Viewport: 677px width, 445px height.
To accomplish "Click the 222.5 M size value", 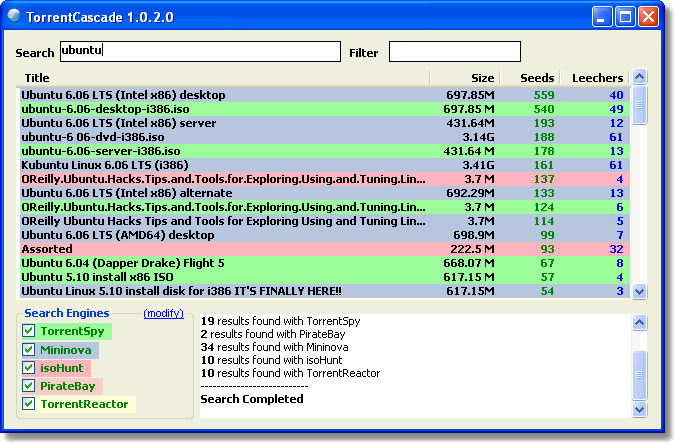I will click(x=472, y=249).
